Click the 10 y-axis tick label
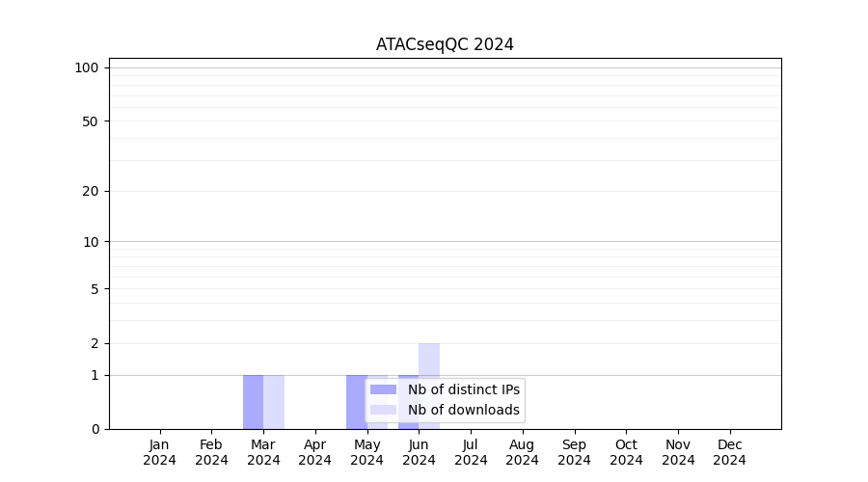 coord(91,242)
